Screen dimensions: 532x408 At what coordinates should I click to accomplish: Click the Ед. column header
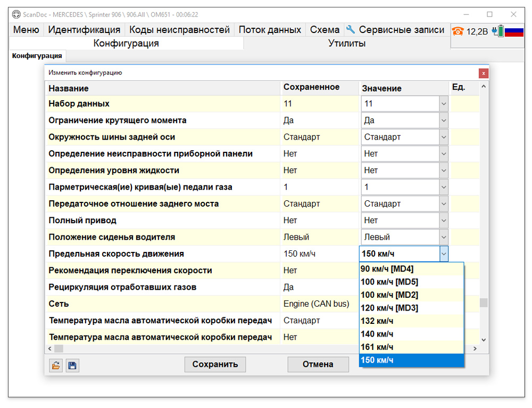coord(464,88)
